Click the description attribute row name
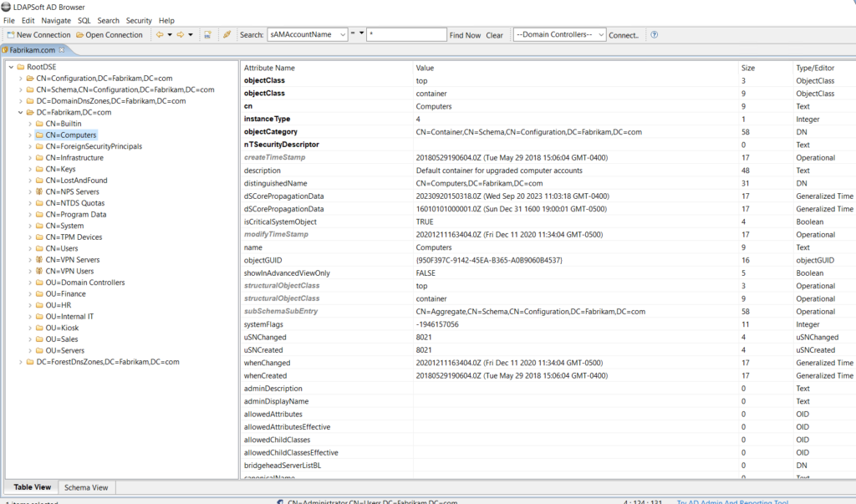Viewport: 856px width, 504px height. click(262, 171)
